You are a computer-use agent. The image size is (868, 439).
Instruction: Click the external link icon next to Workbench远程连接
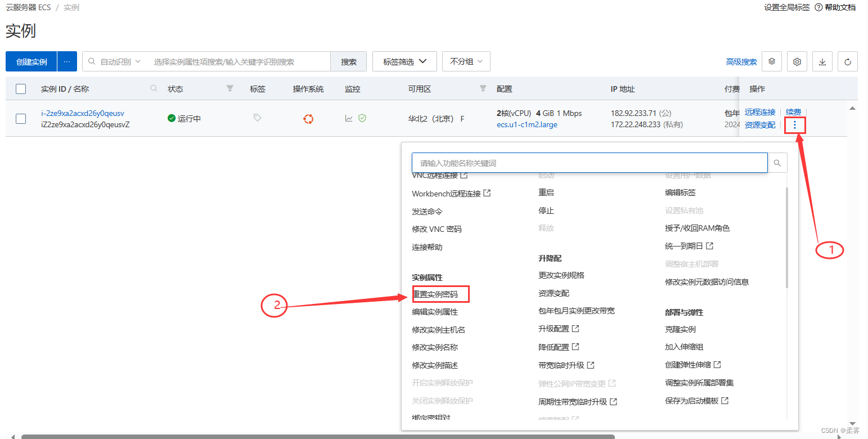pos(487,193)
